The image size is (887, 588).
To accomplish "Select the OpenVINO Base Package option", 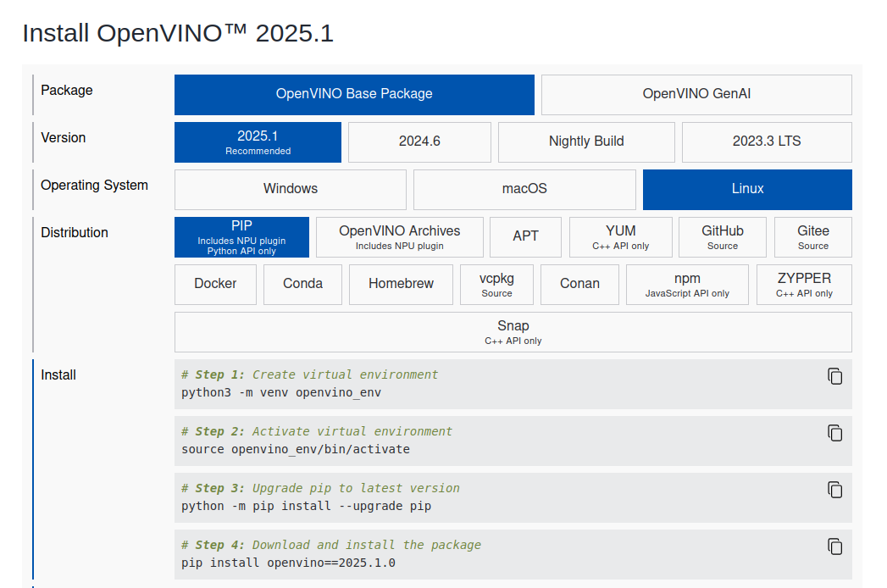I will coord(354,95).
